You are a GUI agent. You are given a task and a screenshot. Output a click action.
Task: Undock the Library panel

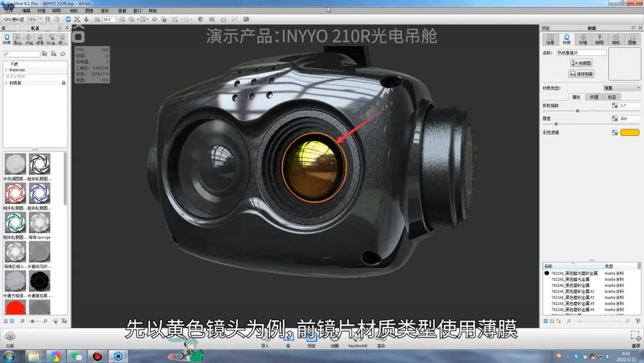click(x=60, y=28)
